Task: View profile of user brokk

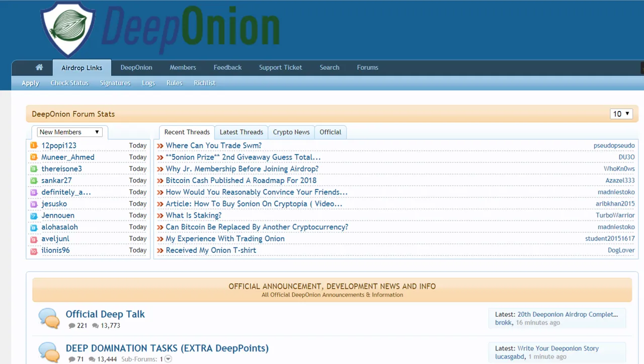Action: tap(503, 323)
